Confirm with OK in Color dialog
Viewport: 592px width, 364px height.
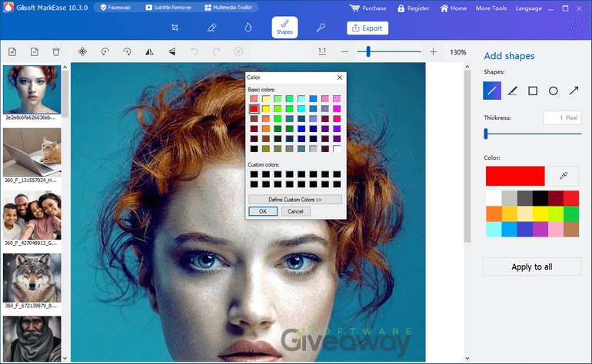click(x=263, y=211)
